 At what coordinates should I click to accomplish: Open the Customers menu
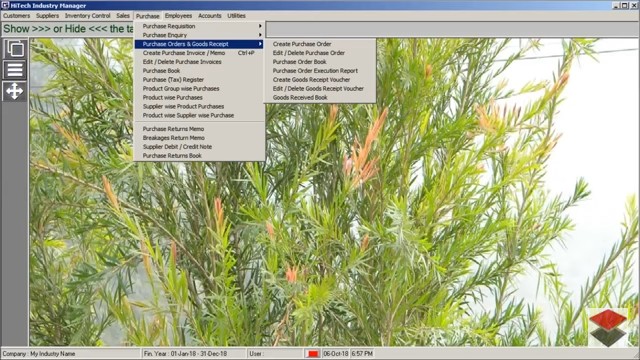pos(16,16)
